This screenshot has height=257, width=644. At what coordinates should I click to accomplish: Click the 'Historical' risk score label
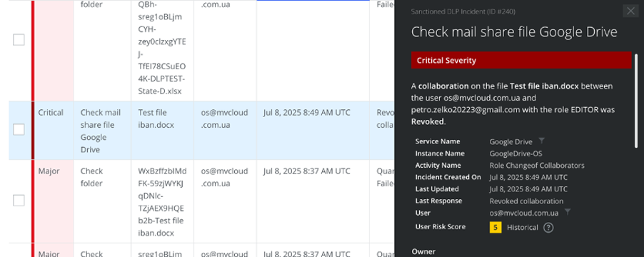pyautogui.click(x=523, y=228)
